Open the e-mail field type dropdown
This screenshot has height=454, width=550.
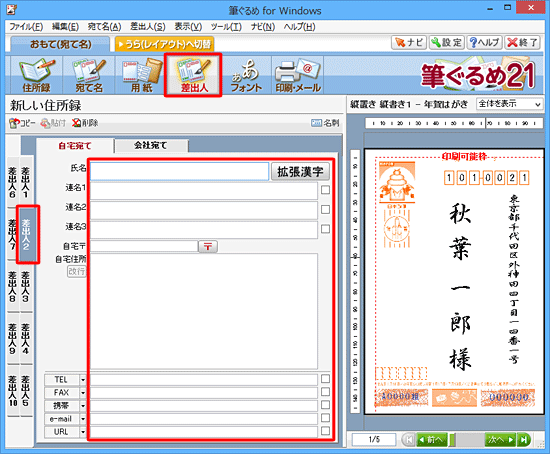tap(83, 419)
